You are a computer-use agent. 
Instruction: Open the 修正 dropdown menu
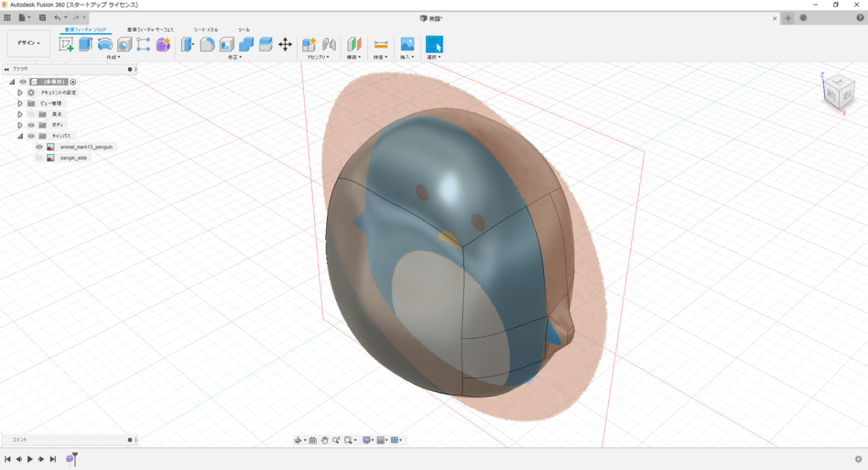(234, 56)
